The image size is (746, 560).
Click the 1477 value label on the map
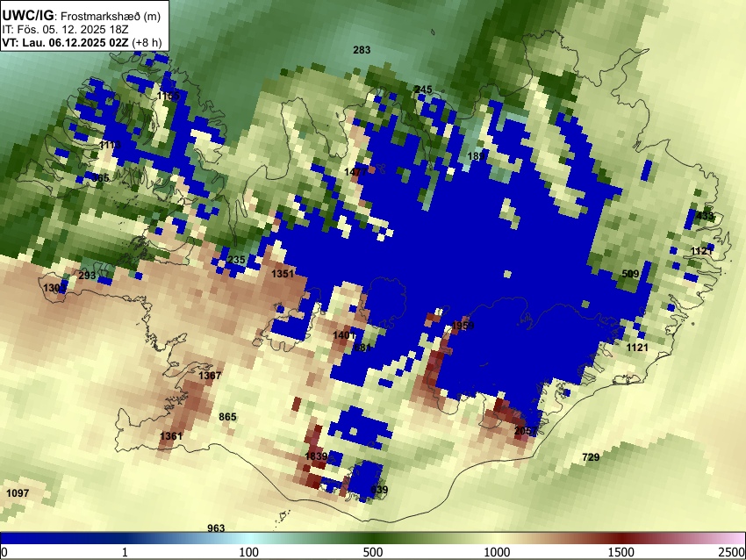(x=355, y=172)
